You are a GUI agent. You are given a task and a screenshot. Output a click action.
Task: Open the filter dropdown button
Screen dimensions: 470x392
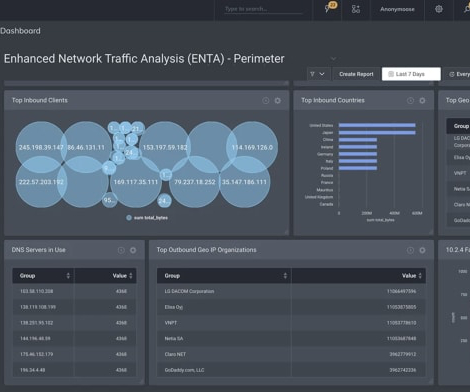pyautogui.click(x=318, y=74)
